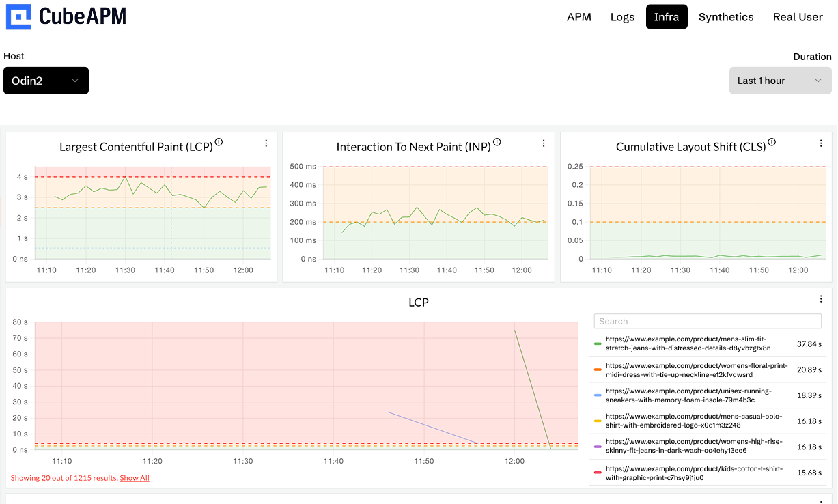
Task: Toggle yellow swatch for mens-casual-polo-shirt series
Action: pyautogui.click(x=598, y=421)
